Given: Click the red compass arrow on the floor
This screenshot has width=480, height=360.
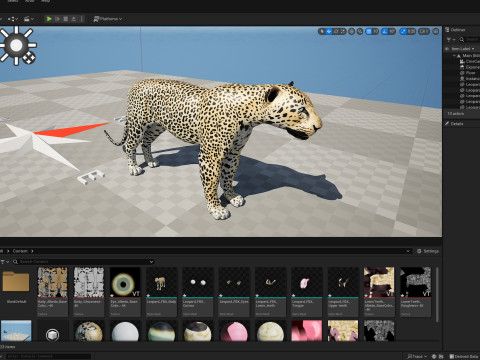Looking at the screenshot, I should (72, 129).
